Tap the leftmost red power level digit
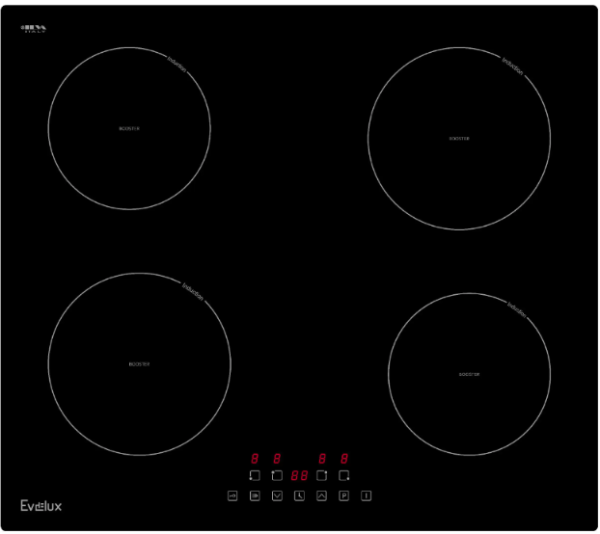The width and height of the screenshot is (600, 534). [x=254, y=457]
